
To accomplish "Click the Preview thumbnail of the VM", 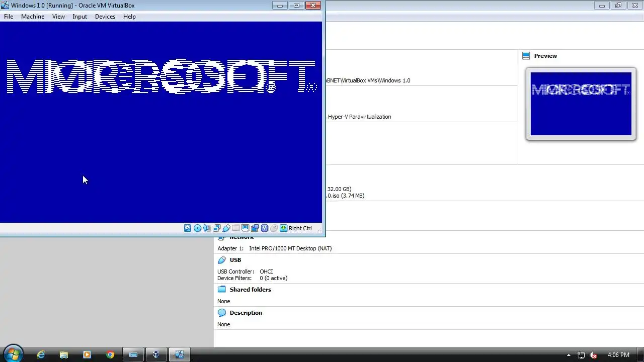I will pyautogui.click(x=581, y=104).
